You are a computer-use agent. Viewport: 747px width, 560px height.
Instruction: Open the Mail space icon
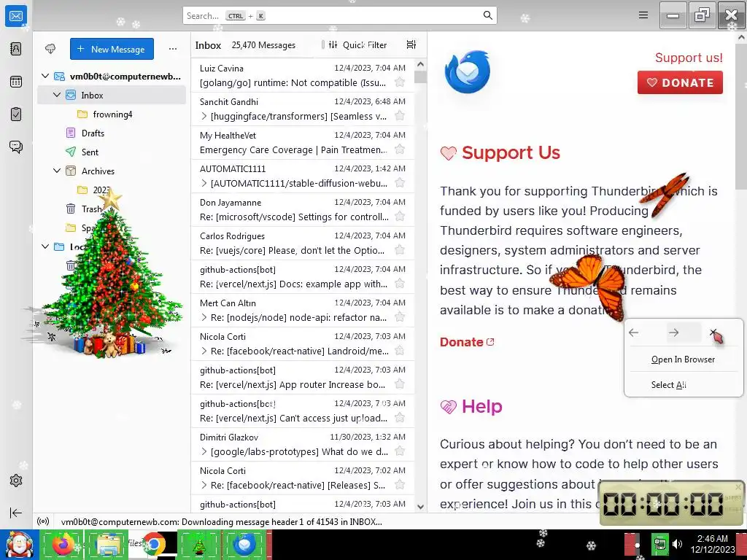(16, 17)
